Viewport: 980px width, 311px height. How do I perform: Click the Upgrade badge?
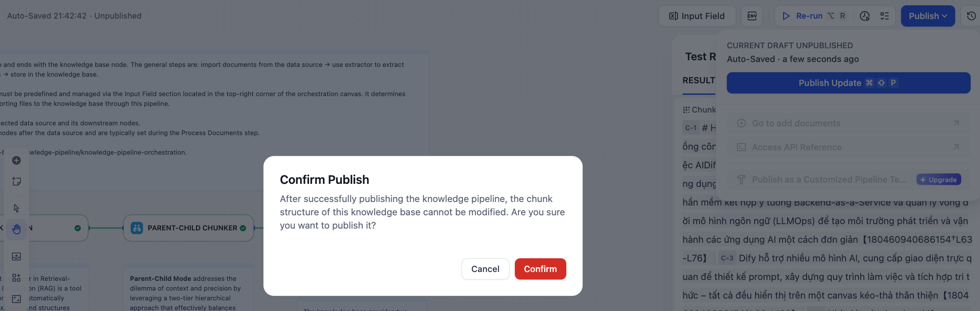[939, 179]
